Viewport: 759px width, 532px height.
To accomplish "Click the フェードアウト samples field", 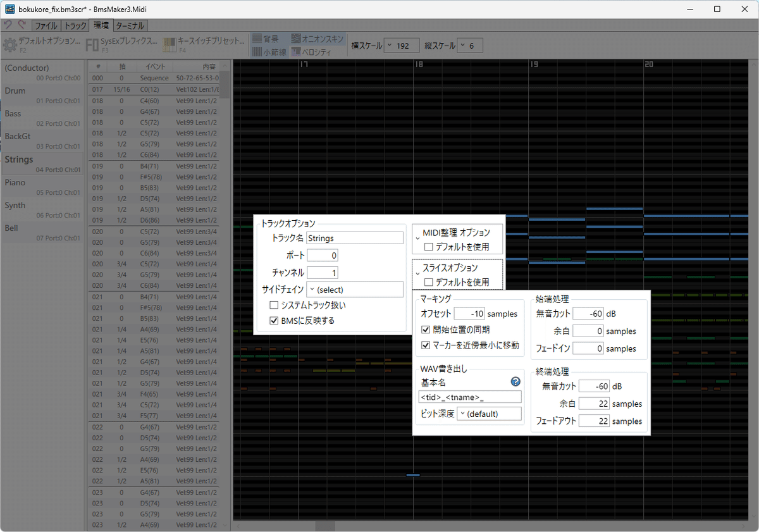I will point(594,421).
